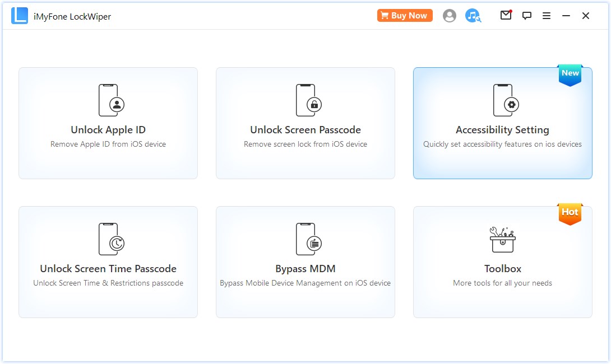Select the Unlock Screen Passcode feature
The width and height of the screenshot is (611, 364).
tap(305, 123)
